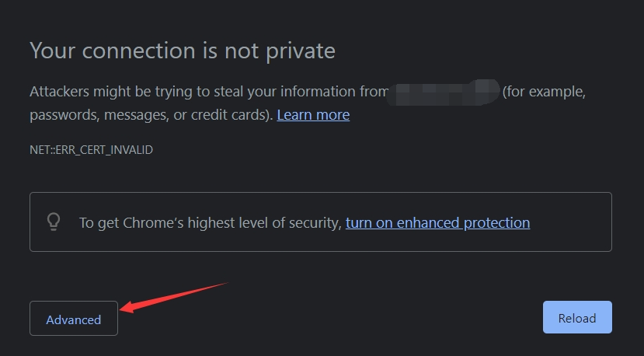This screenshot has width=644, height=356.
Task: Click the 'passwords, messages, or credit cards' text
Action: [x=150, y=115]
